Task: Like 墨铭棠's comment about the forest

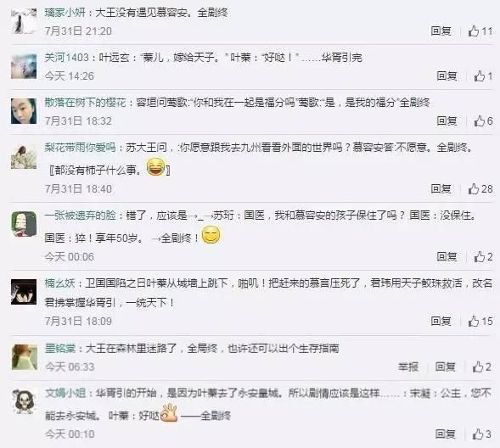Action: click(482, 367)
